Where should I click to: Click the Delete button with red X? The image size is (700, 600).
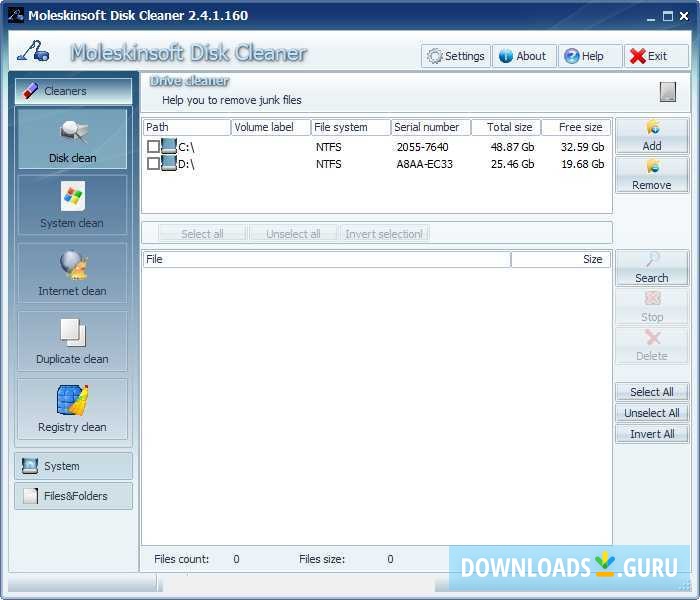[652, 346]
